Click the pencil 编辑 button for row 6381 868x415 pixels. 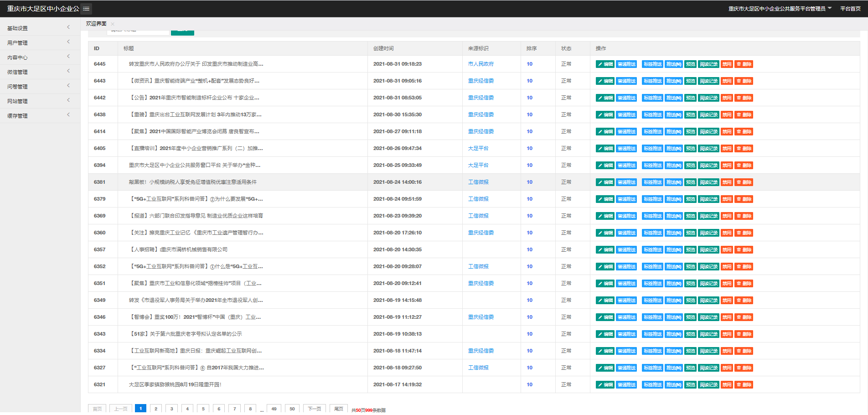pyautogui.click(x=605, y=182)
